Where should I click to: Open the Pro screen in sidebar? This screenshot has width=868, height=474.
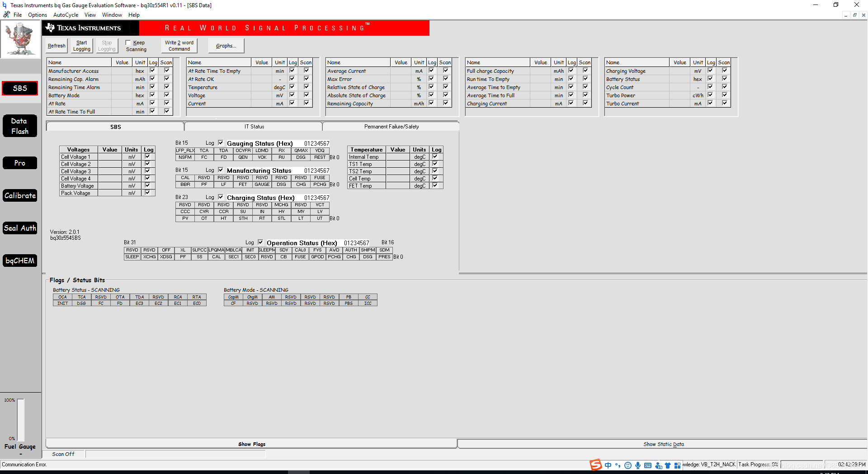(x=20, y=163)
